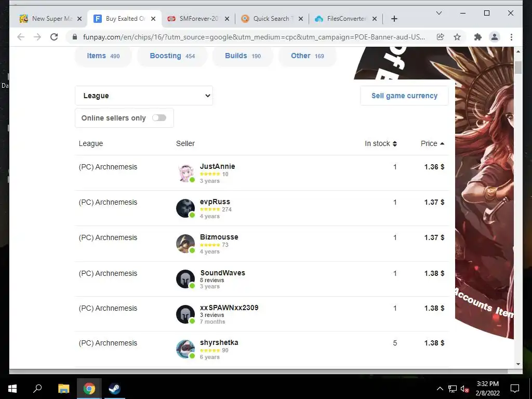Click the Chrome taskbar icon

pyautogui.click(x=89, y=389)
